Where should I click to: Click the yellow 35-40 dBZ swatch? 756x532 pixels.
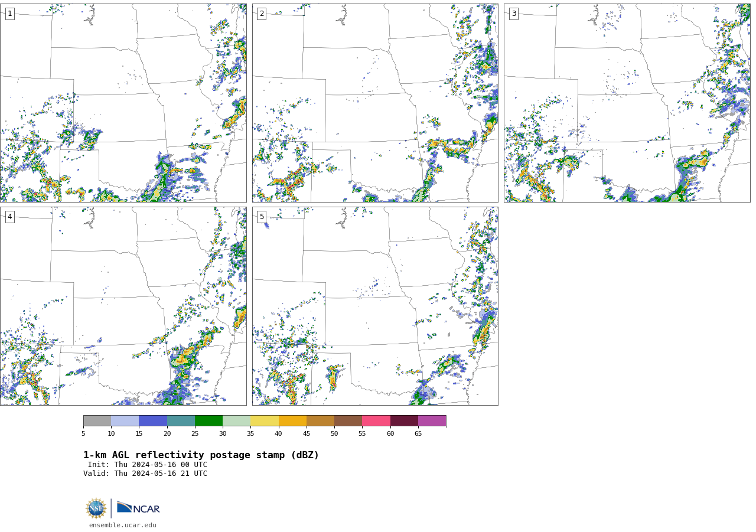265,421
